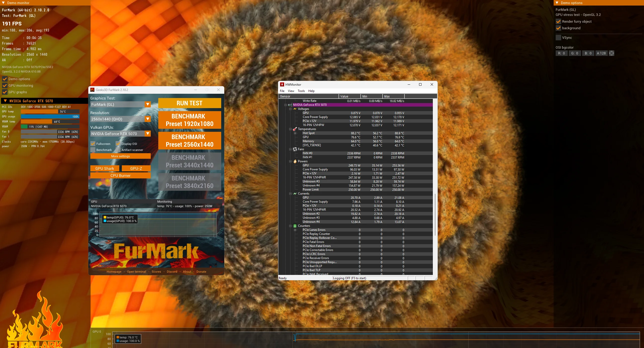Screen dimensions: 644x348
Task: Launch GPU Shark
Action: click(105, 168)
